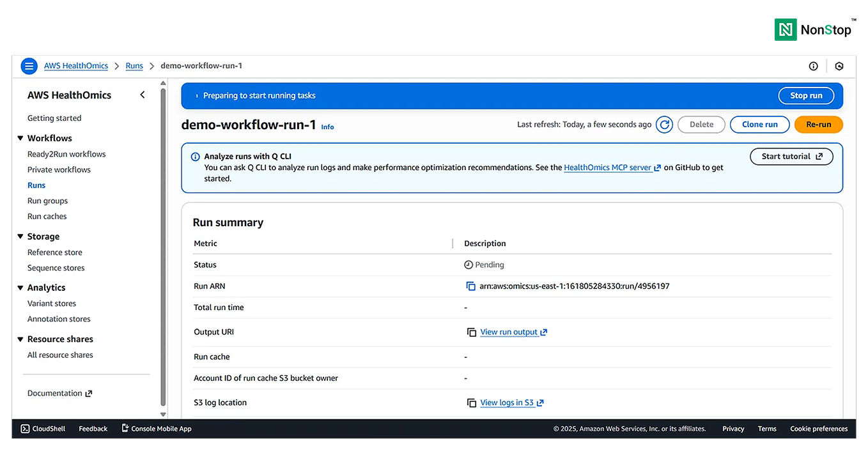
Task: Click the Description column header
Action: pyautogui.click(x=485, y=244)
